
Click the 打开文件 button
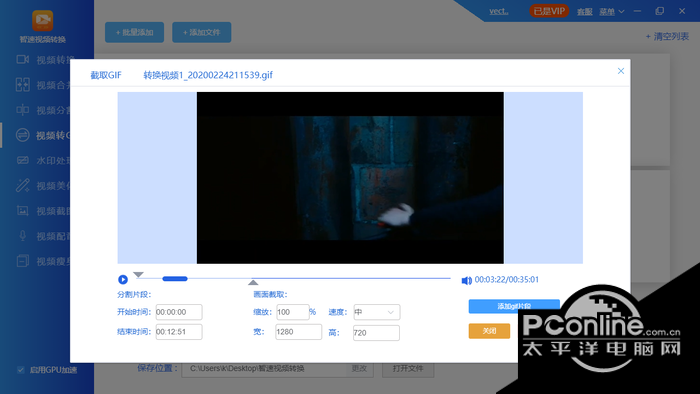[408, 368]
